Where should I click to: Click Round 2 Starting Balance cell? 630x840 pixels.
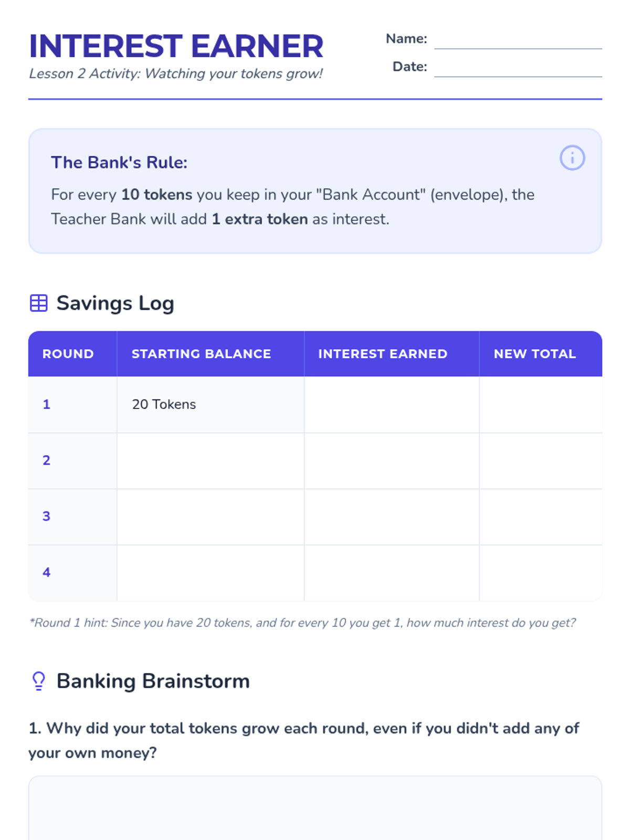pos(211,461)
